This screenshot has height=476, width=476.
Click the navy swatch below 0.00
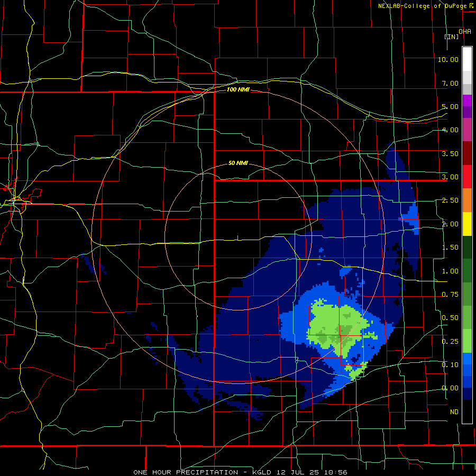(x=467, y=394)
